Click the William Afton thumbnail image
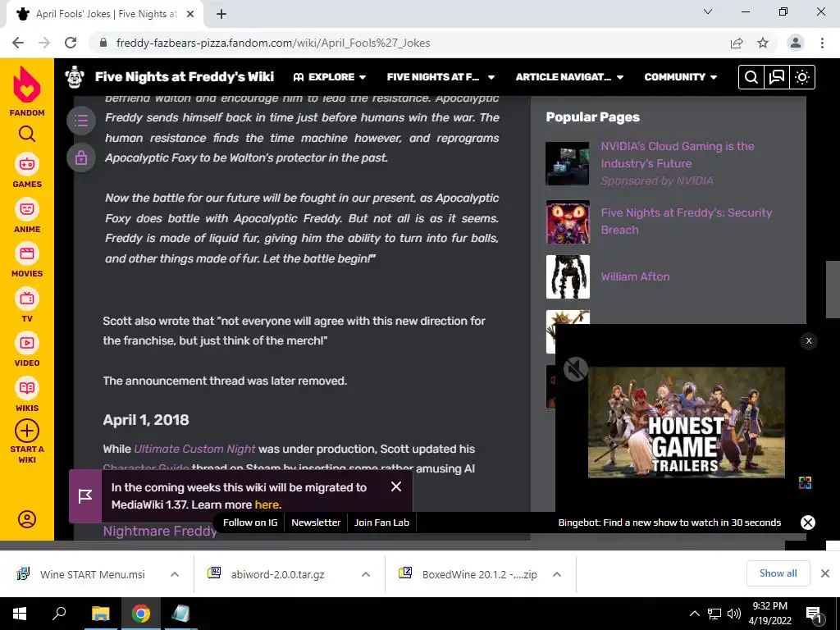The height and width of the screenshot is (630, 840). click(568, 277)
